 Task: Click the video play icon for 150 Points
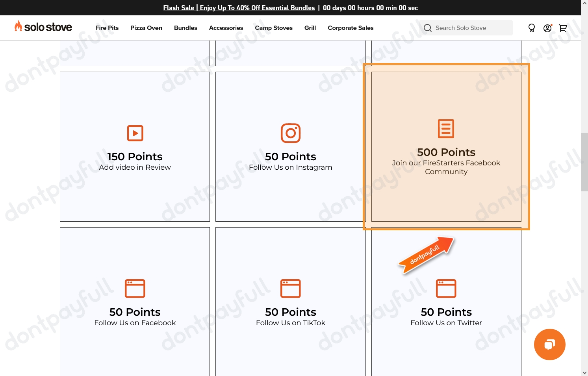tap(135, 133)
